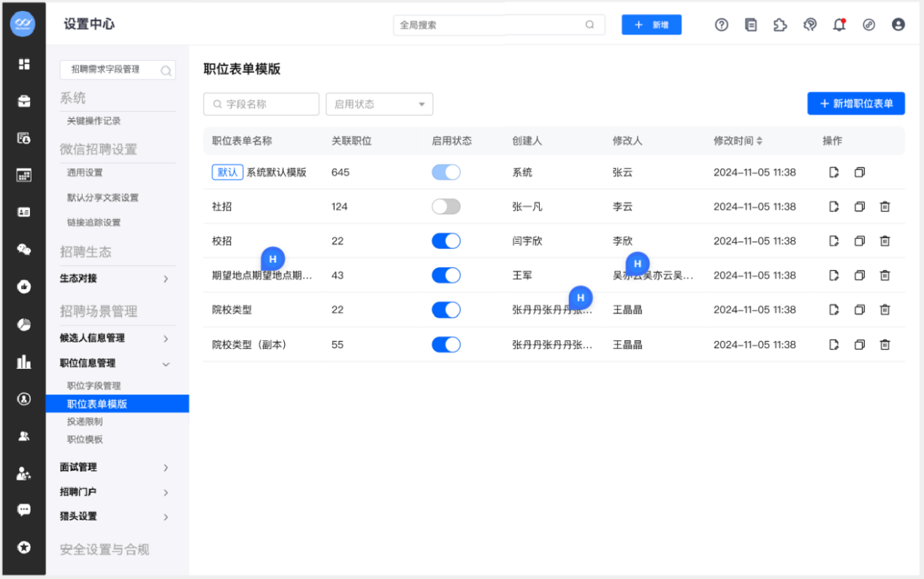Click the 新增职位表单 button
The height and width of the screenshot is (579, 924).
click(x=855, y=104)
